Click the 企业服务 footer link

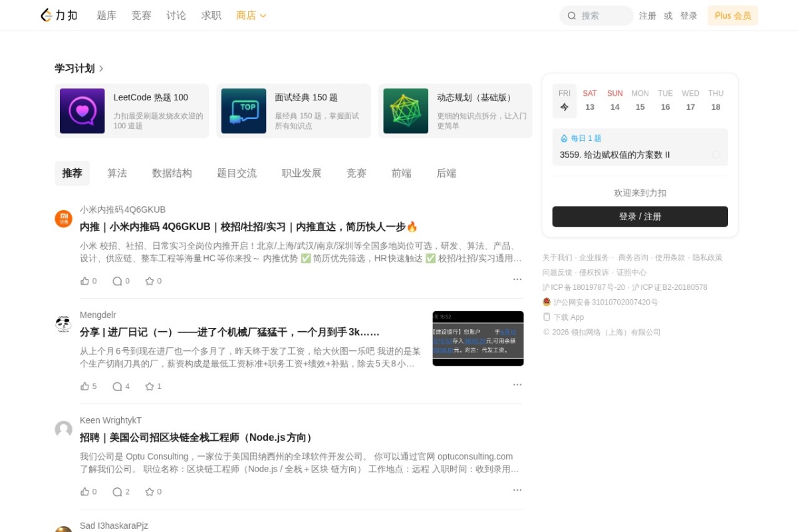(594, 257)
